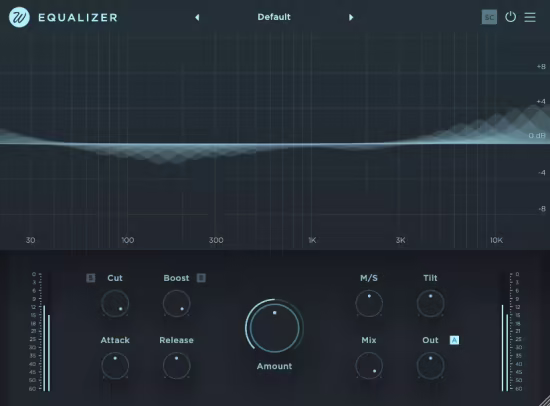Viewport: 550px width, 406px height.
Task: Click the Boost knob
Action: [x=176, y=303]
